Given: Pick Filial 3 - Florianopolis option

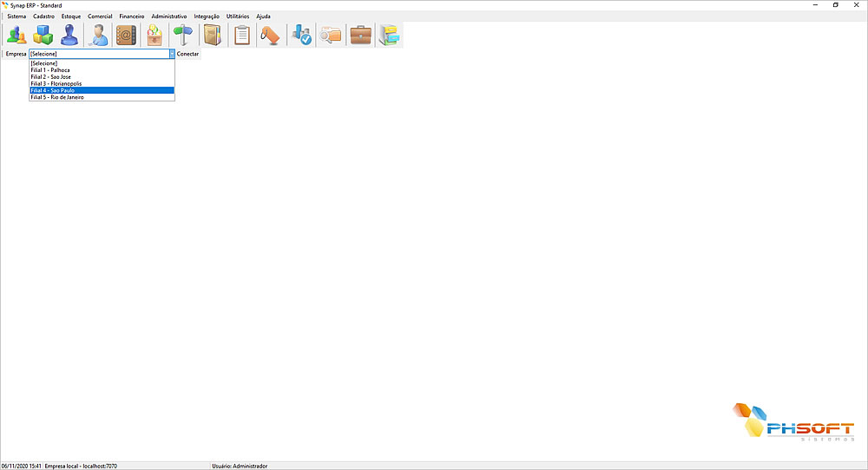Looking at the screenshot, I should (56, 83).
